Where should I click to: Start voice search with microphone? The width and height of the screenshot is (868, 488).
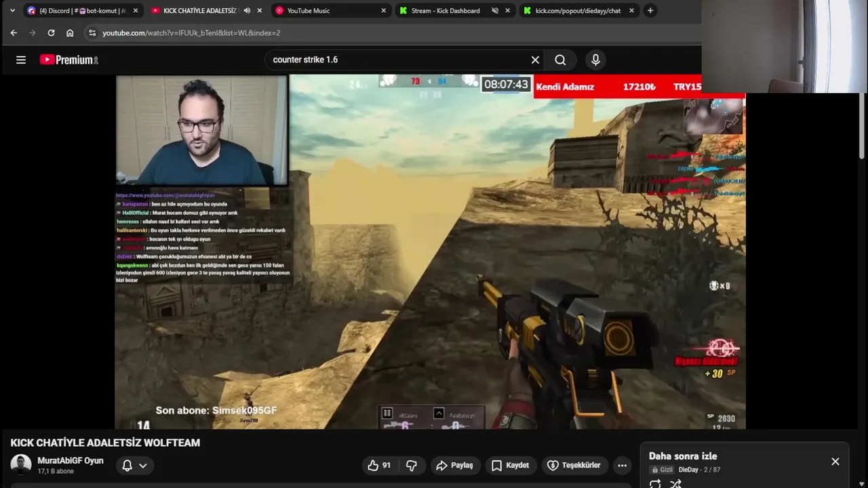[x=595, y=60]
